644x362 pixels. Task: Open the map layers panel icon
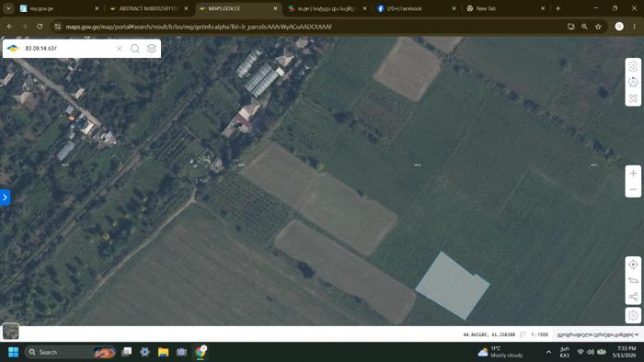(x=152, y=49)
